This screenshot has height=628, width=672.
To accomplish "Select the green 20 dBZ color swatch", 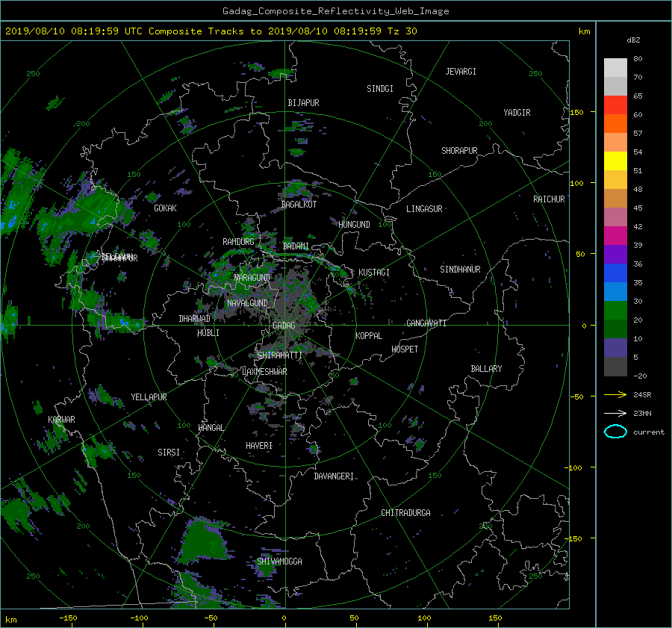I will click(x=615, y=311).
